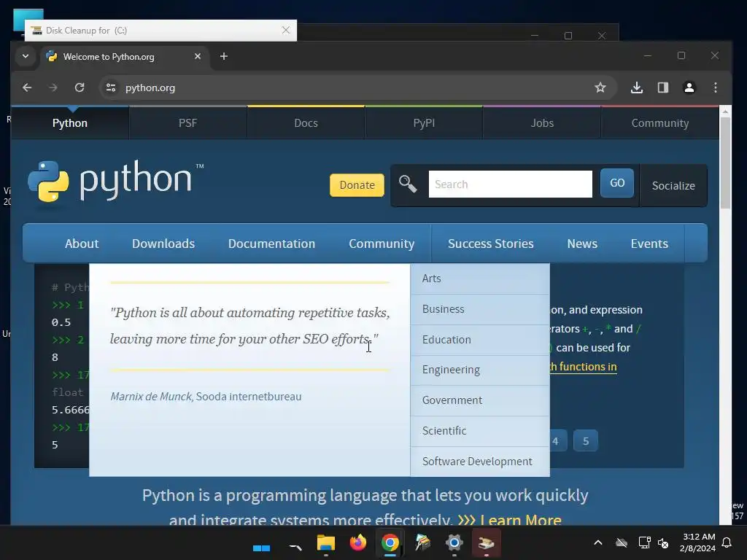The image size is (747, 560).
Task: Click the GO search button
Action: 617,183
